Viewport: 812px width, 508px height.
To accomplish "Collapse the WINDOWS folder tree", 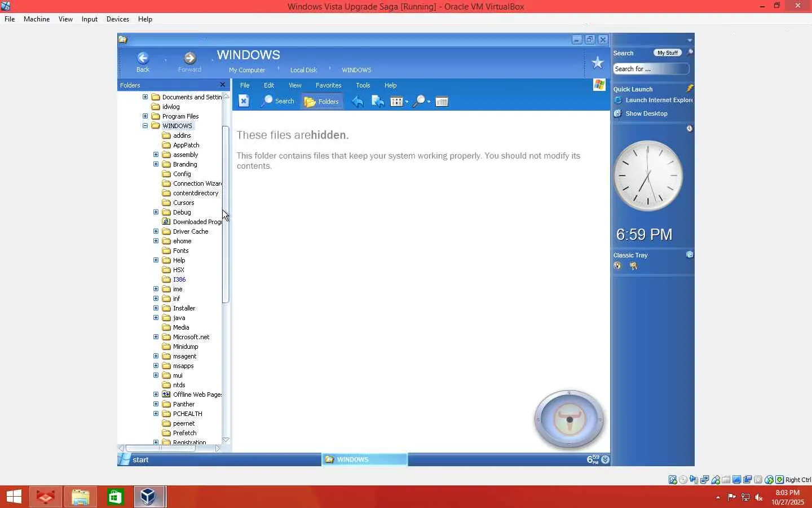I will pos(145,126).
